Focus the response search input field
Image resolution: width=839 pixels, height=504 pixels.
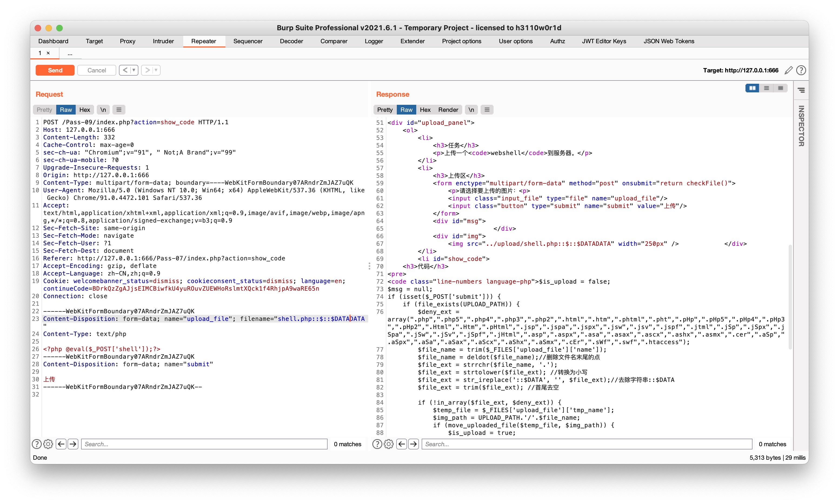(x=586, y=444)
